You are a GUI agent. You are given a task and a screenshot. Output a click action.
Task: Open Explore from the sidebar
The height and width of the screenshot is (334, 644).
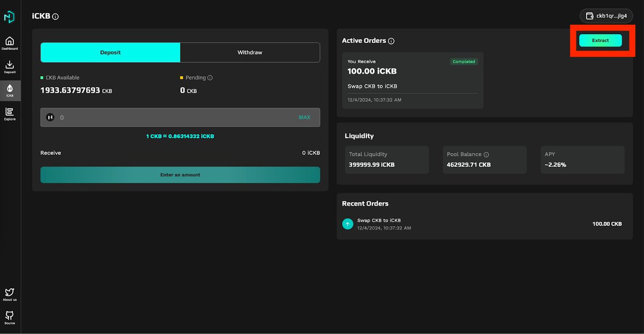pyautogui.click(x=10, y=114)
